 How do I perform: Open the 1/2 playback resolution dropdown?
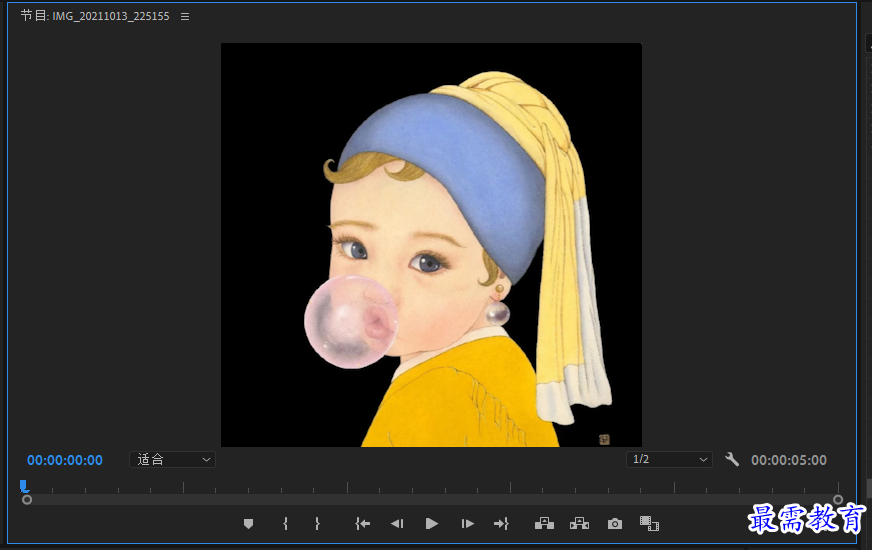[669, 459]
